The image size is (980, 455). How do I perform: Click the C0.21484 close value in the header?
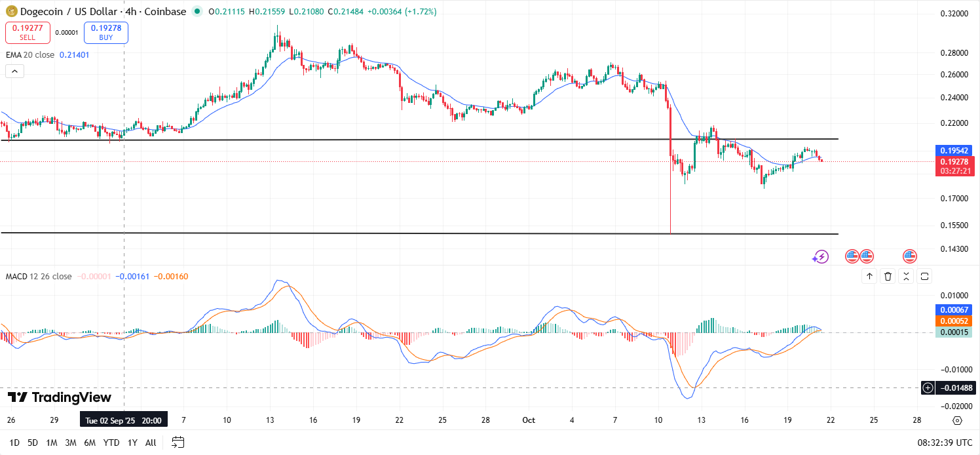click(x=345, y=12)
